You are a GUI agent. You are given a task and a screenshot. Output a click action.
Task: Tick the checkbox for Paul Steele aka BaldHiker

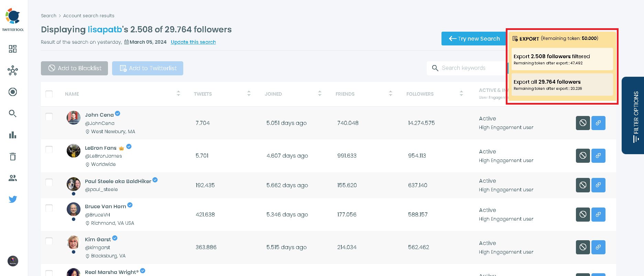click(x=49, y=182)
